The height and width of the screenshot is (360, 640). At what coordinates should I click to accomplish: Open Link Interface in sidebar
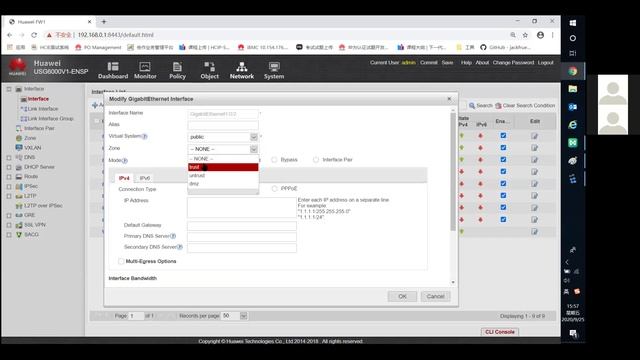click(x=43, y=109)
